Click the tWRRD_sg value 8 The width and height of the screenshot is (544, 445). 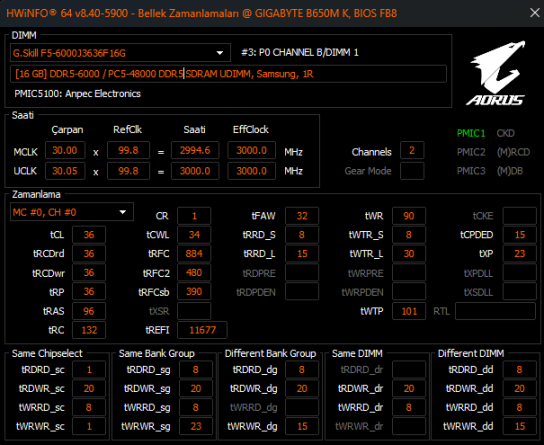[196, 407]
